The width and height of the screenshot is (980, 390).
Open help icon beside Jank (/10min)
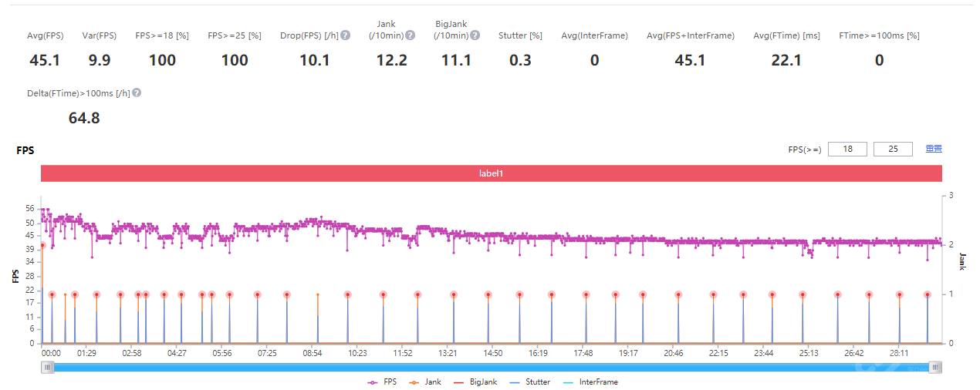tap(411, 35)
